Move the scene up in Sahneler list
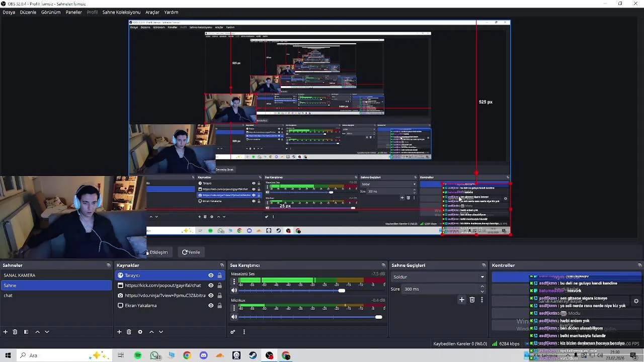 click(x=37, y=332)
